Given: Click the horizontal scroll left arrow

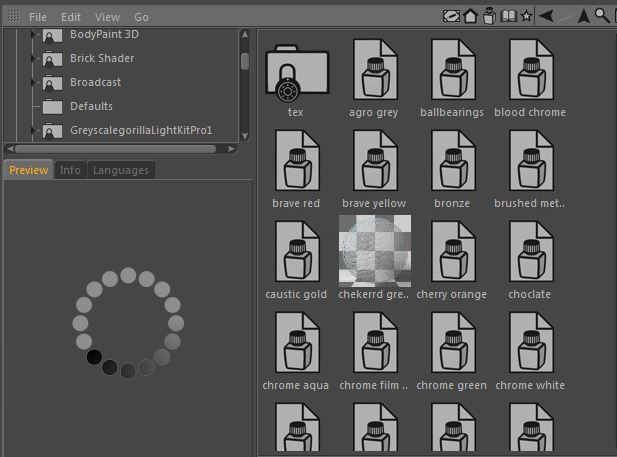Looking at the screenshot, I should tap(10, 149).
